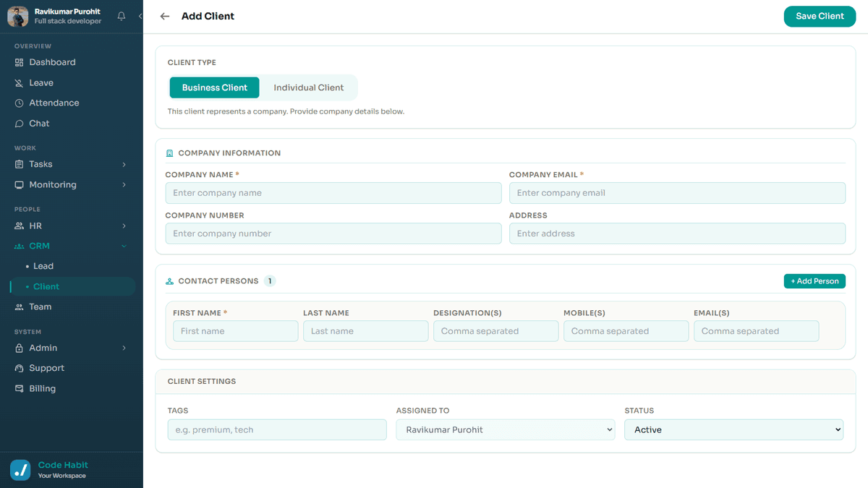Collapse the sidebar with the chevron
The image size is (868, 488).
[140, 16]
